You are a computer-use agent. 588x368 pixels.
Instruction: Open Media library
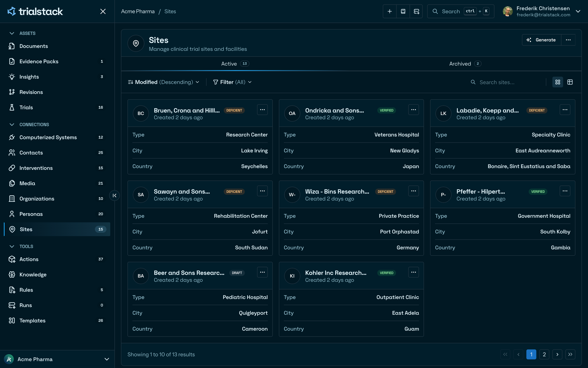pyautogui.click(x=57, y=183)
